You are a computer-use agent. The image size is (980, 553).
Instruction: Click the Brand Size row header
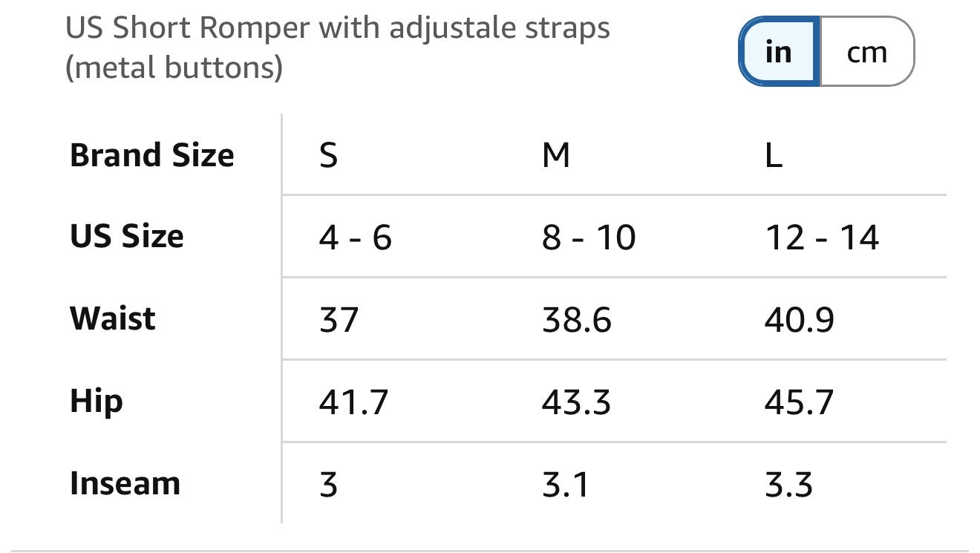coord(152,155)
